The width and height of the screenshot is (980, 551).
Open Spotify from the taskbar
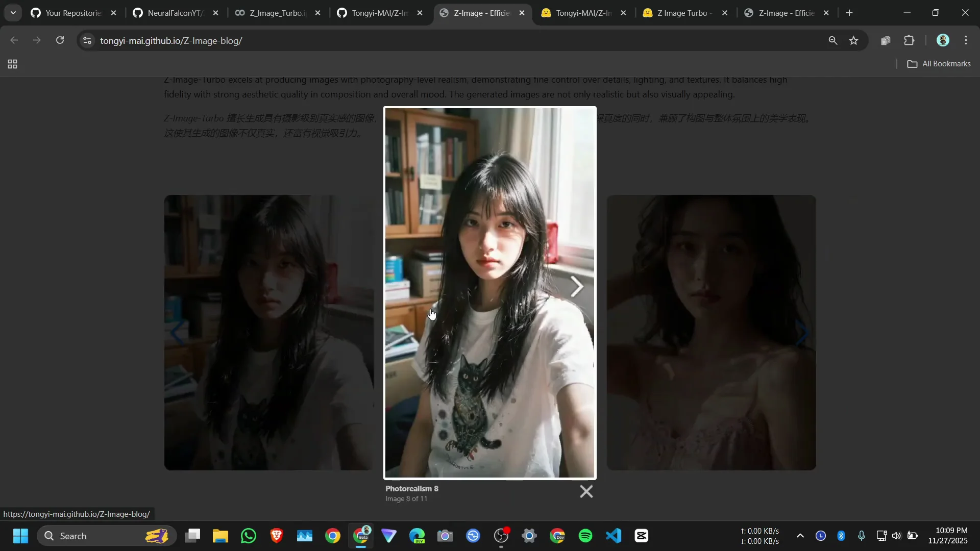586,536
